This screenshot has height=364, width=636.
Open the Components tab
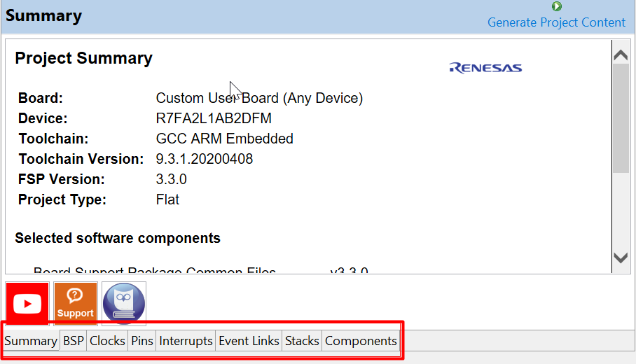click(361, 341)
